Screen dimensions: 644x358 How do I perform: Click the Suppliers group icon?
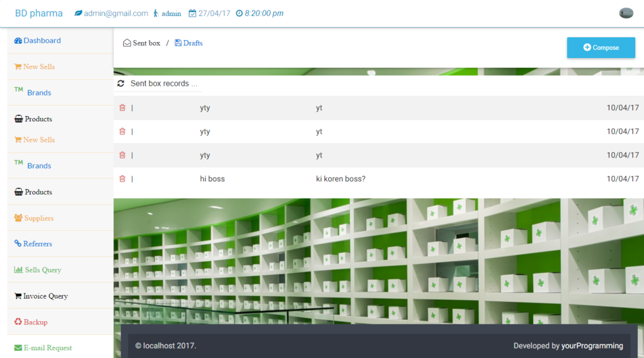(x=18, y=218)
